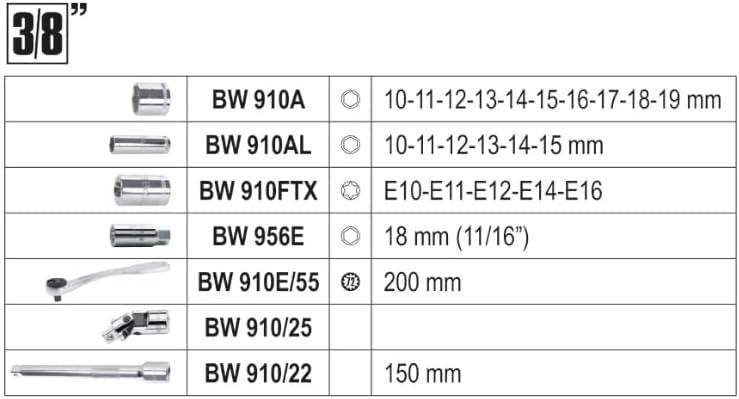739x399 pixels.
Task: Click the 18 mm (11/16") size text
Action: pos(457,236)
